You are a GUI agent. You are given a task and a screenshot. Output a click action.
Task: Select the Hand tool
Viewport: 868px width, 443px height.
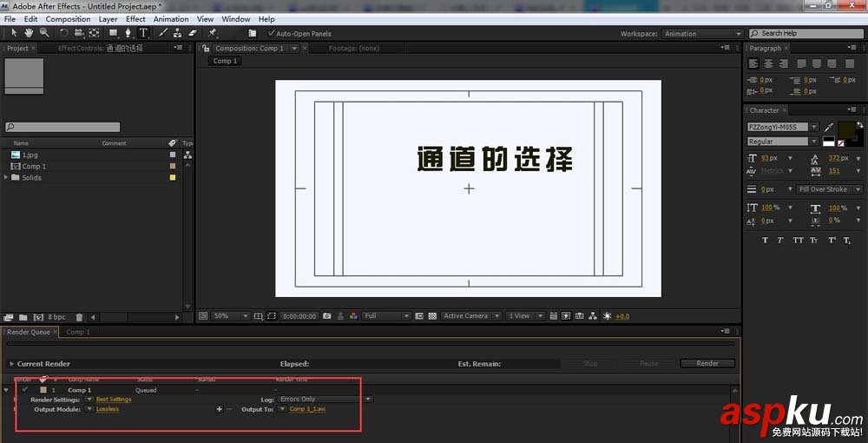pyautogui.click(x=29, y=33)
